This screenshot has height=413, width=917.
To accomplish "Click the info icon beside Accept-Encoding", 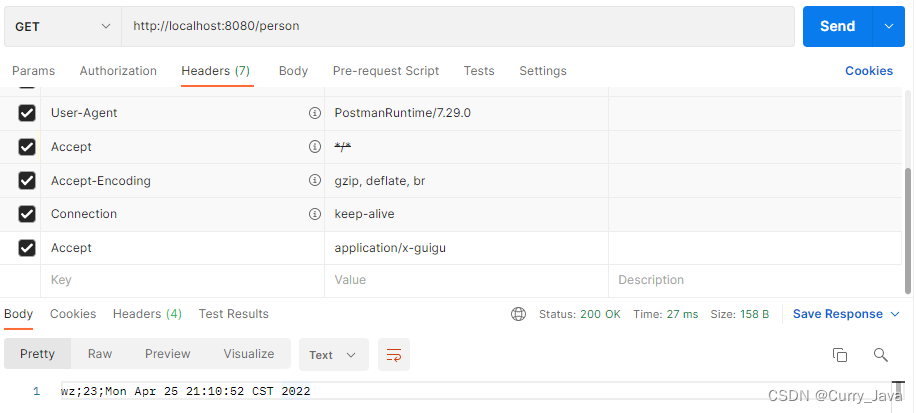I will tap(315, 180).
